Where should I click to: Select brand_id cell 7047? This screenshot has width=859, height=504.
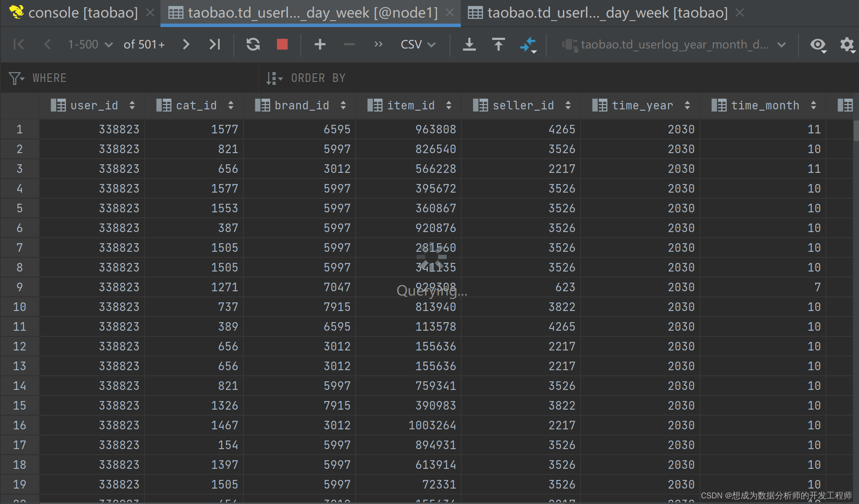pyautogui.click(x=299, y=287)
